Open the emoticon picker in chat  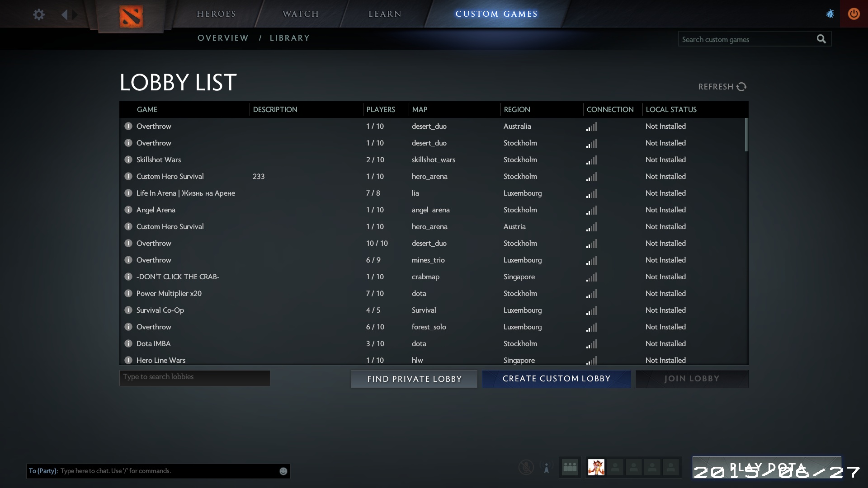coord(283,471)
